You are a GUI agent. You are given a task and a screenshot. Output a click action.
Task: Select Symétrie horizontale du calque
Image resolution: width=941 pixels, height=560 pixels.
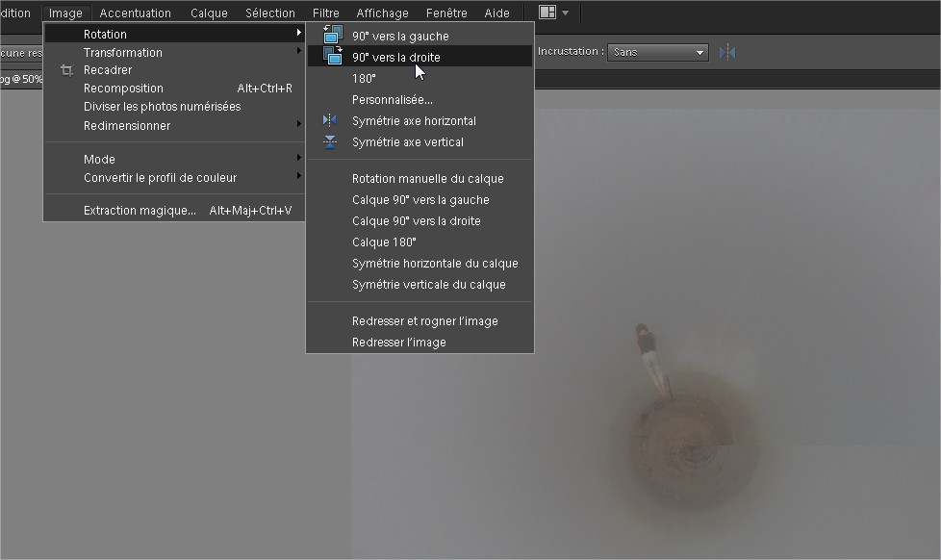click(x=435, y=264)
